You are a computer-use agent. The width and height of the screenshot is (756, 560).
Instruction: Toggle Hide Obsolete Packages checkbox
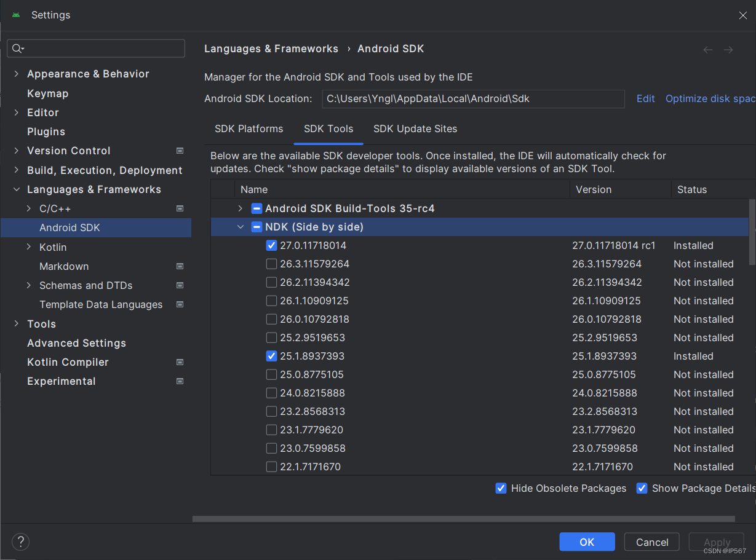pos(501,488)
